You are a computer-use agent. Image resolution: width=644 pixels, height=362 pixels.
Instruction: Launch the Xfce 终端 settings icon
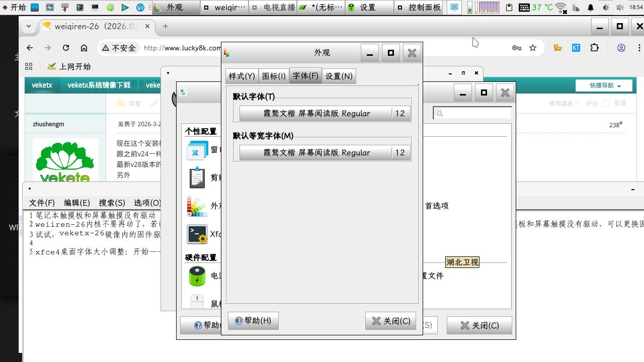[x=198, y=234]
